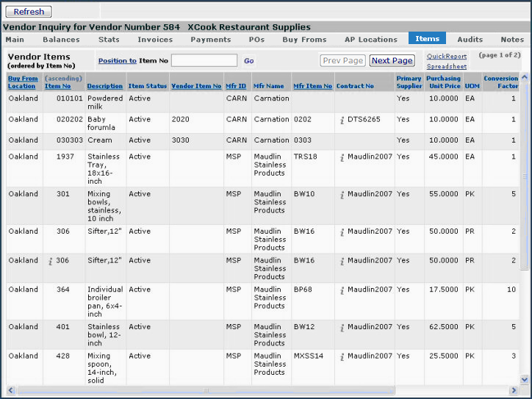Open the QuickReport link

446,56
